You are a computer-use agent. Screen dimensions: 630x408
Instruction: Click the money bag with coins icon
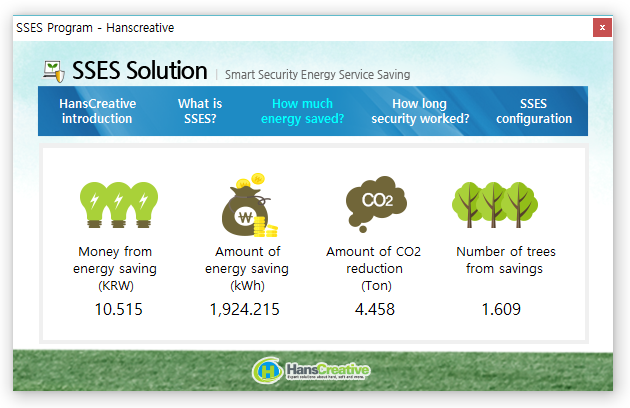click(246, 205)
